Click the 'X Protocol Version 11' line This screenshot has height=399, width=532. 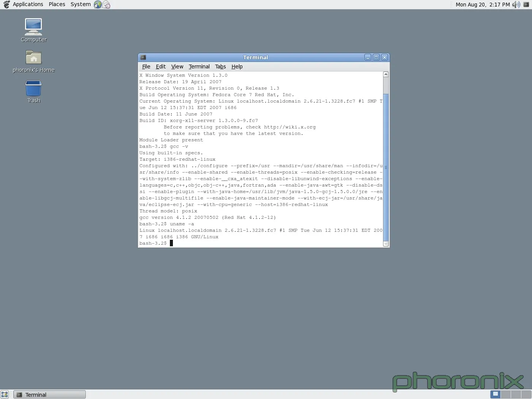tap(209, 89)
